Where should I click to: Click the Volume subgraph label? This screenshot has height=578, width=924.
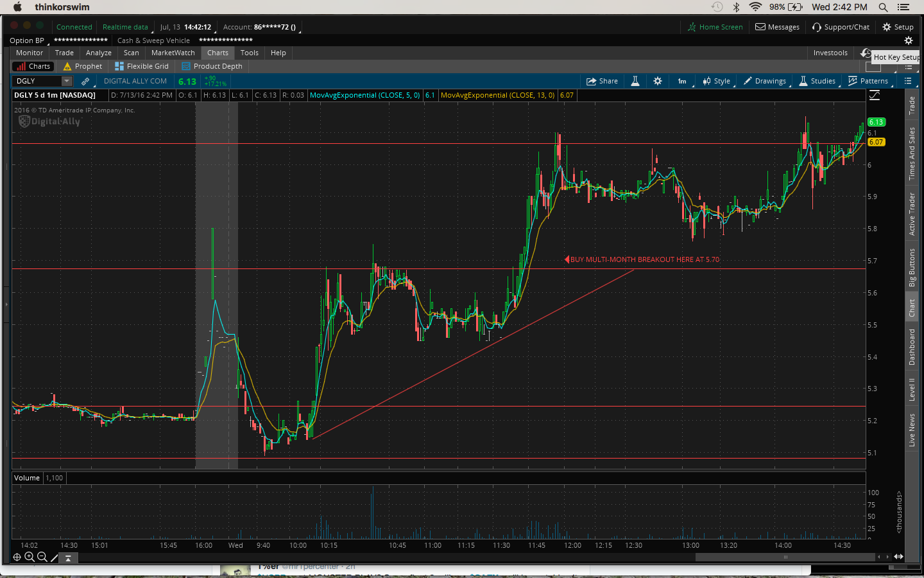[27, 478]
